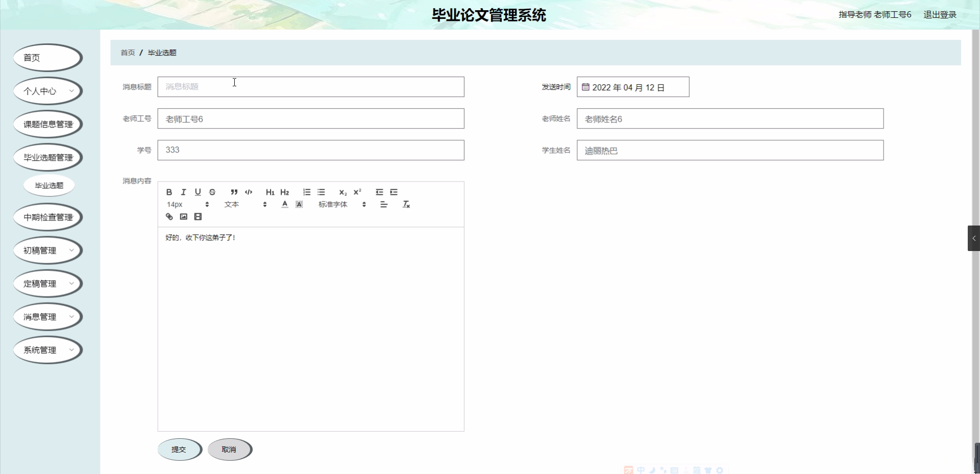Open the 标准字体 font family dropdown
The width and height of the screenshot is (980, 474).
pos(342,205)
